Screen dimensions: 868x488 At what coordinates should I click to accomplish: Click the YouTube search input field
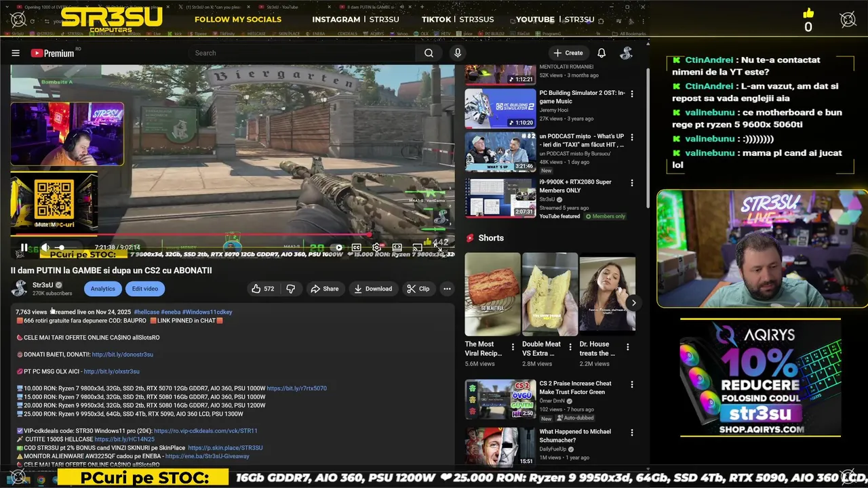pyautogui.click(x=302, y=53)
